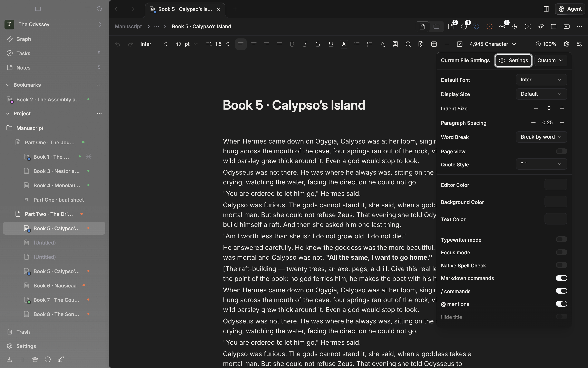Justify the paragraph text

(x=280, y=44)
